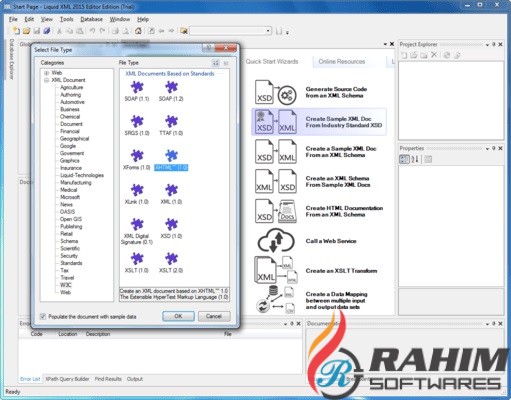Click the Create HTML Documentation wizard icon
This screenshot has width=511, height=400.
[275, 211]
